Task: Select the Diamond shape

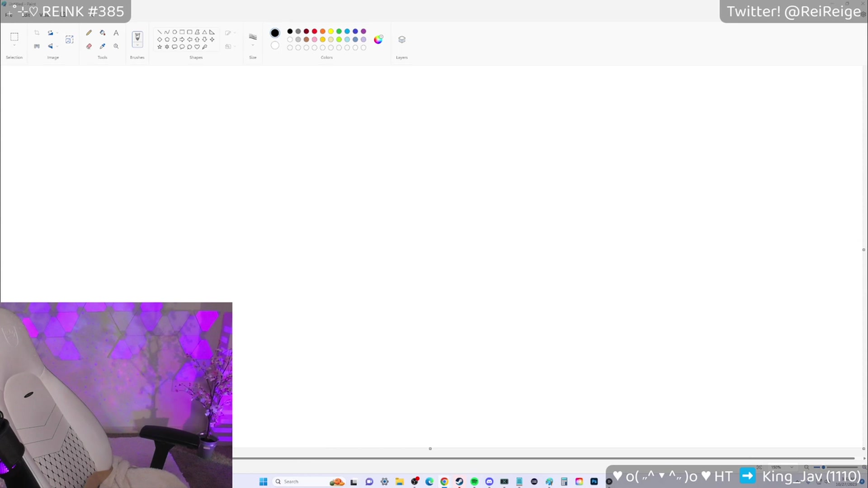Action: tap(160, 39)
